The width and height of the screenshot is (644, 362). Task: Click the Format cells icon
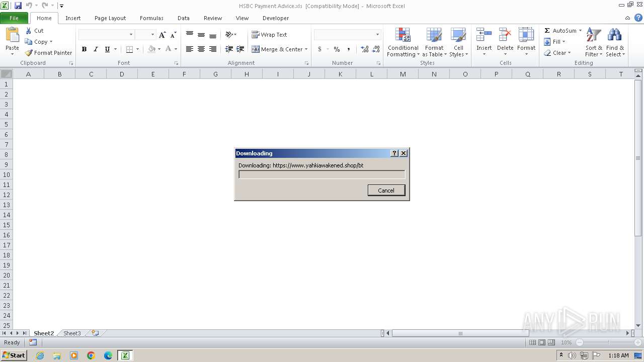click(526, 35)
